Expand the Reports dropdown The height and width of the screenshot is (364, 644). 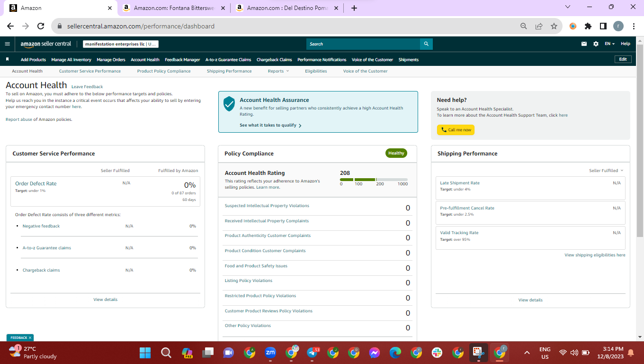click(278, 71)
